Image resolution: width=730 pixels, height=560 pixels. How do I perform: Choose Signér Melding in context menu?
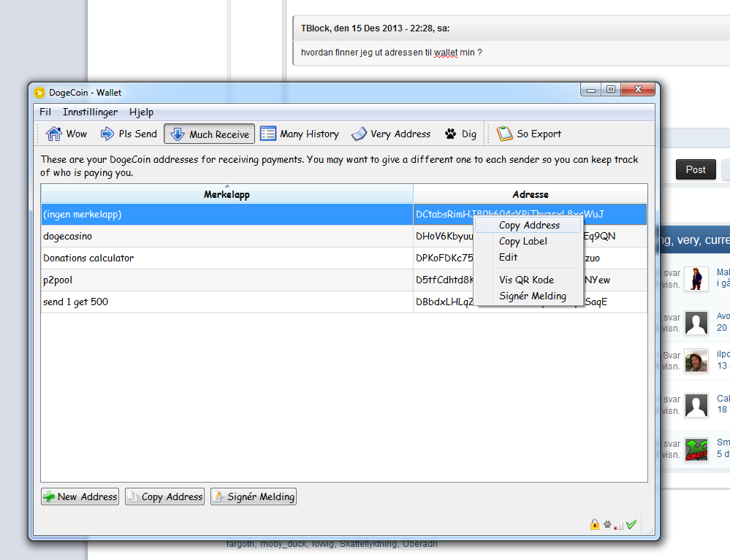click(x=529, y=296)
